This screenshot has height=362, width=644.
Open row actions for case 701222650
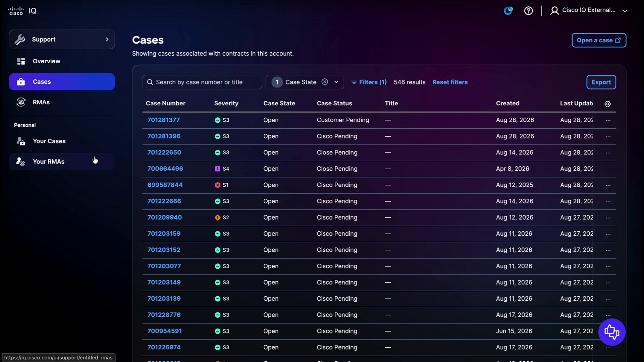pyautogui.click(x=608, y=153)
